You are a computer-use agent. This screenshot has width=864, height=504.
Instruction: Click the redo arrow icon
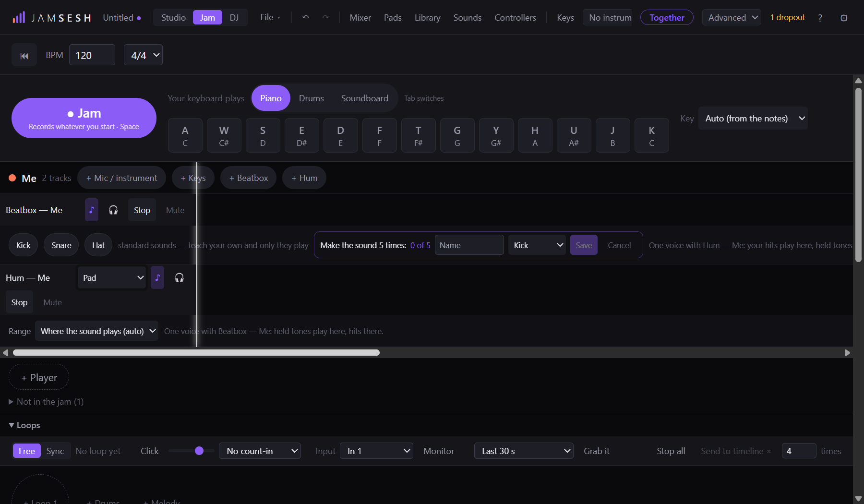tap(325, 17)
